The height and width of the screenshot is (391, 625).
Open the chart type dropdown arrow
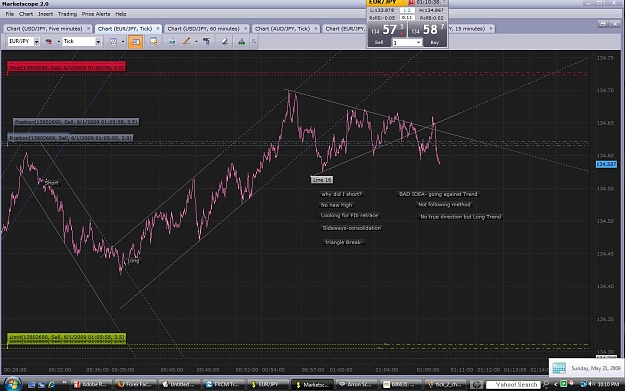59,41
